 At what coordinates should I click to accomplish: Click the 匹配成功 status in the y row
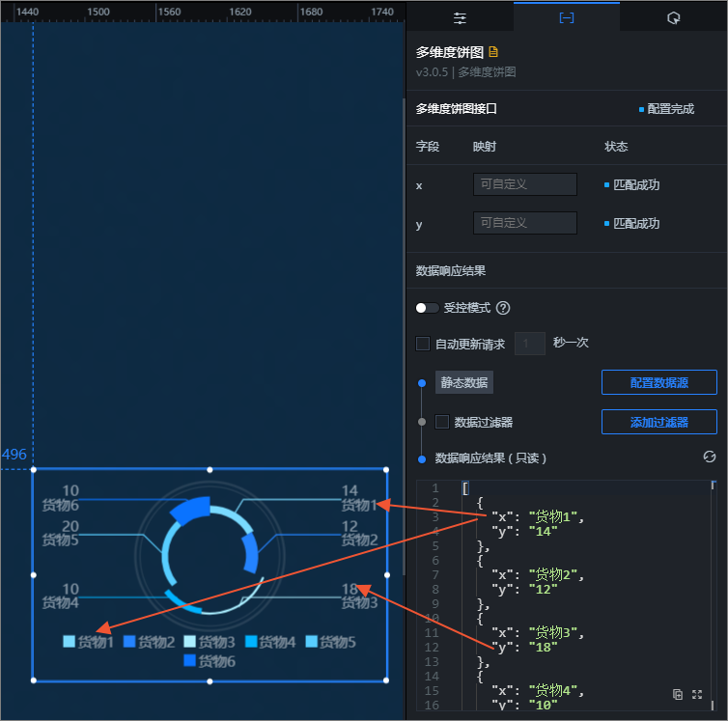636,223
